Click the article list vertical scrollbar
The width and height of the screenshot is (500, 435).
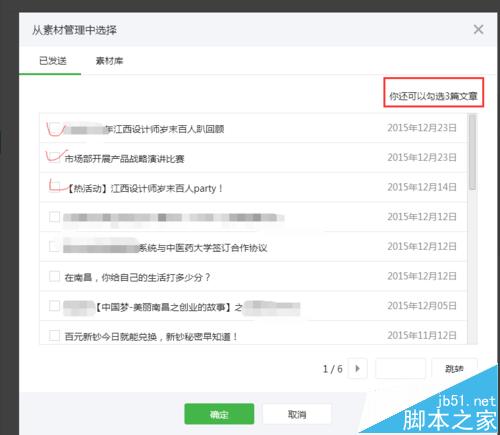472,152
